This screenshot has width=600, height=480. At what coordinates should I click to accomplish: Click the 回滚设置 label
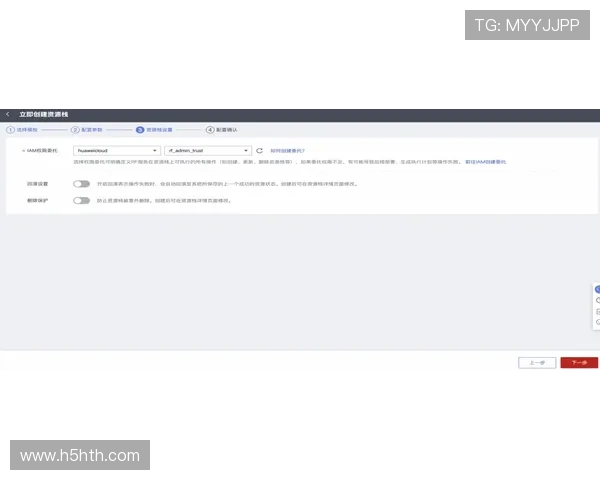[38, 184]
